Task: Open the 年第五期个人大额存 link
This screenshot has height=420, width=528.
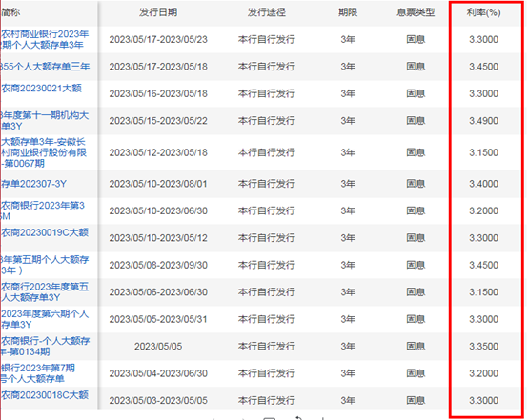Action: pos(45,265)
